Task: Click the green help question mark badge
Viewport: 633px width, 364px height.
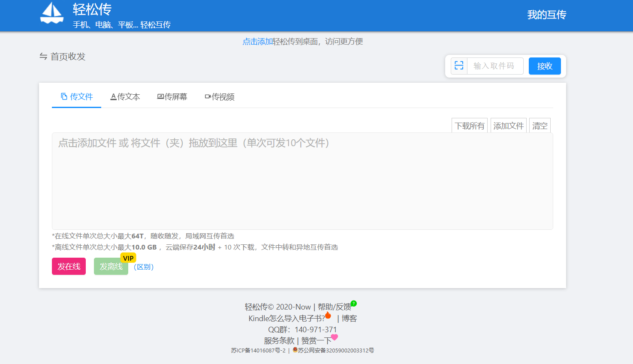Action: (x=354, y=304)
